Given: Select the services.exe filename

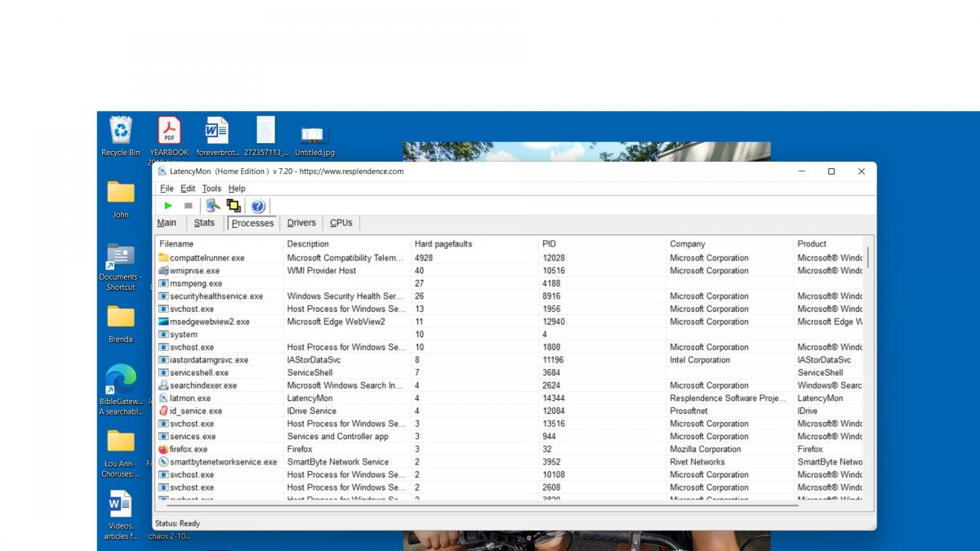Looking at the screenshot, I should (193, 437).
